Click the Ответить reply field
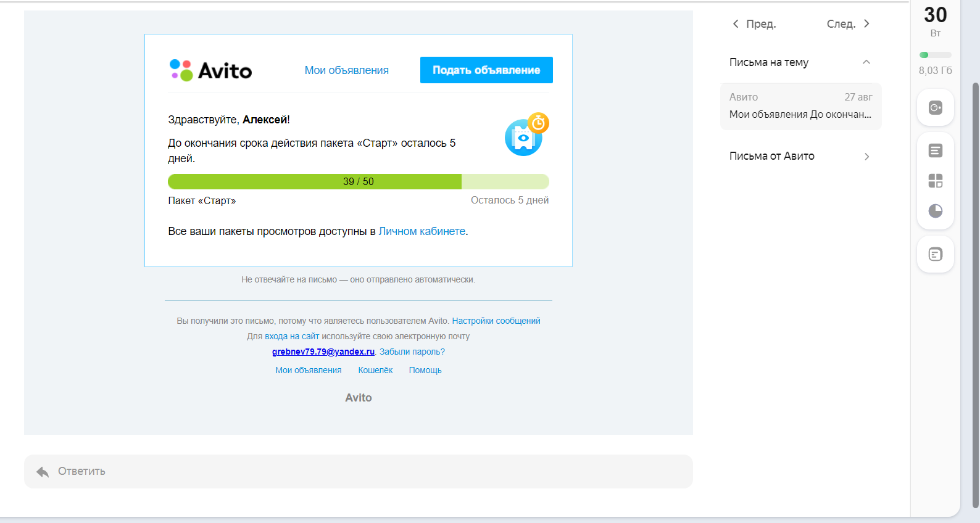Screen dimensions: 980x523 coord(359,472)
